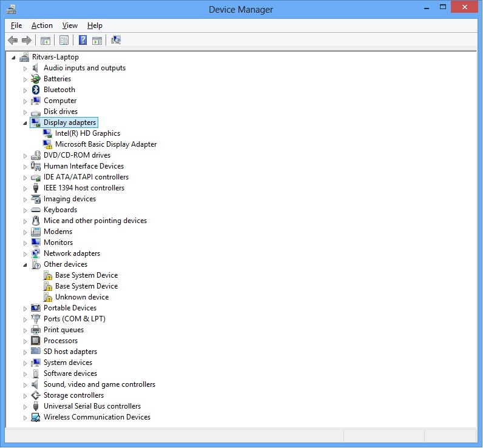Open the Help menu
This screenshot has width=483, height=448.
[95, 25]
